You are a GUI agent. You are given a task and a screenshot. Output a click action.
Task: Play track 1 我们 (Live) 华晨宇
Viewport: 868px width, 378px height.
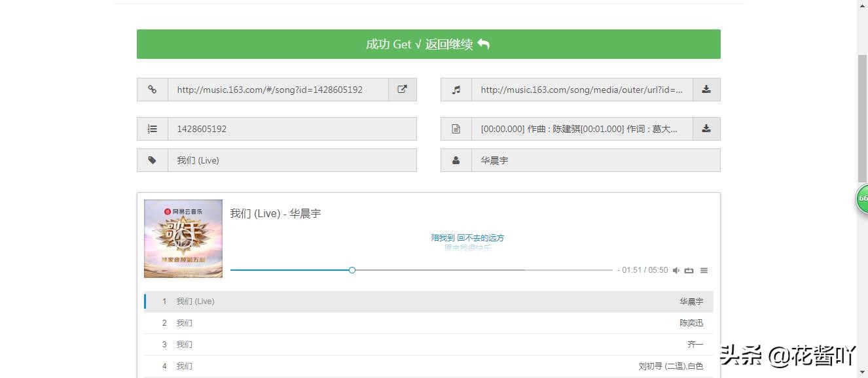(429, 301)
